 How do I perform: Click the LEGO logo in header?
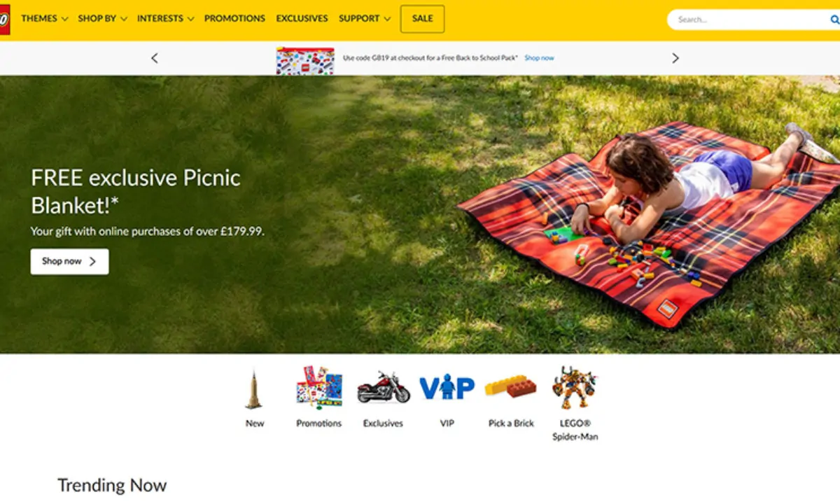4,19
